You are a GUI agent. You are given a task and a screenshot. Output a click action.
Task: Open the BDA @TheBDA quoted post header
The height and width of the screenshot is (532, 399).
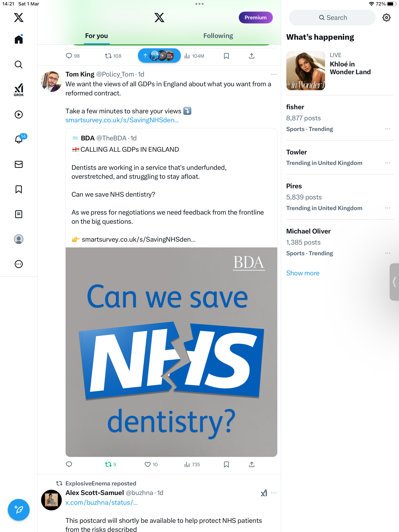104,138
